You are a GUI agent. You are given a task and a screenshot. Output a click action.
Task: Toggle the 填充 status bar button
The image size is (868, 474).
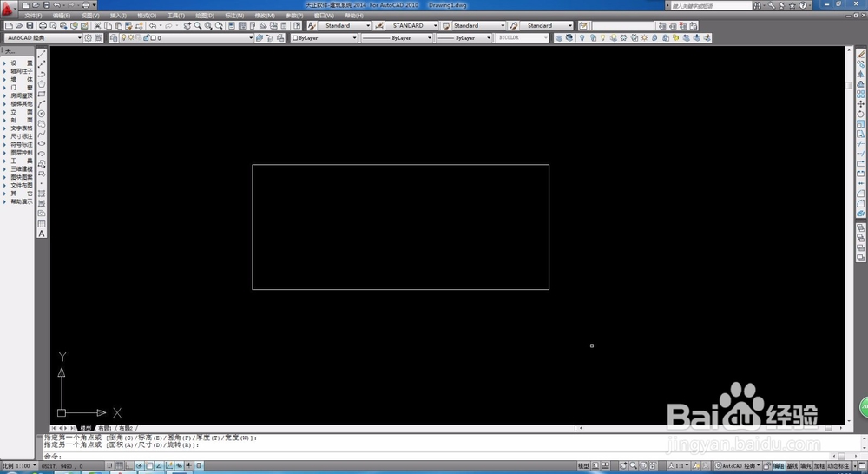click(x=806, y=466)
